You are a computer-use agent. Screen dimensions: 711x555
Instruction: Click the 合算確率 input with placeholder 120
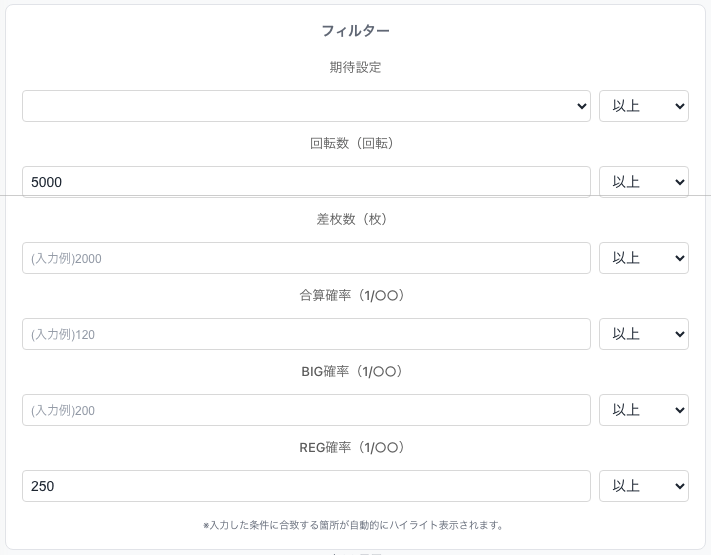pos(306,334)
